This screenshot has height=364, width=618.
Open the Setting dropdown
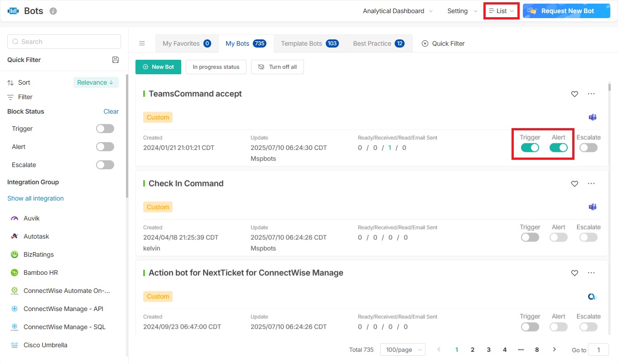[462, 11]
